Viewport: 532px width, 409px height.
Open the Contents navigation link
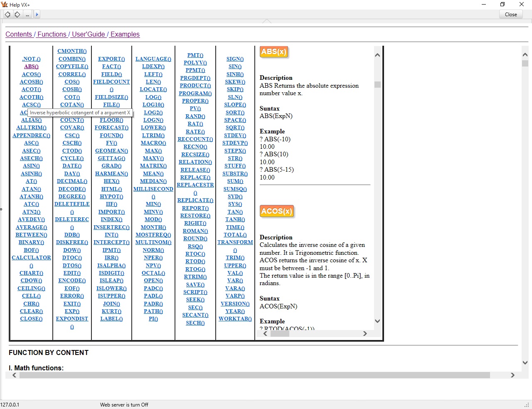tap(19, 34)
